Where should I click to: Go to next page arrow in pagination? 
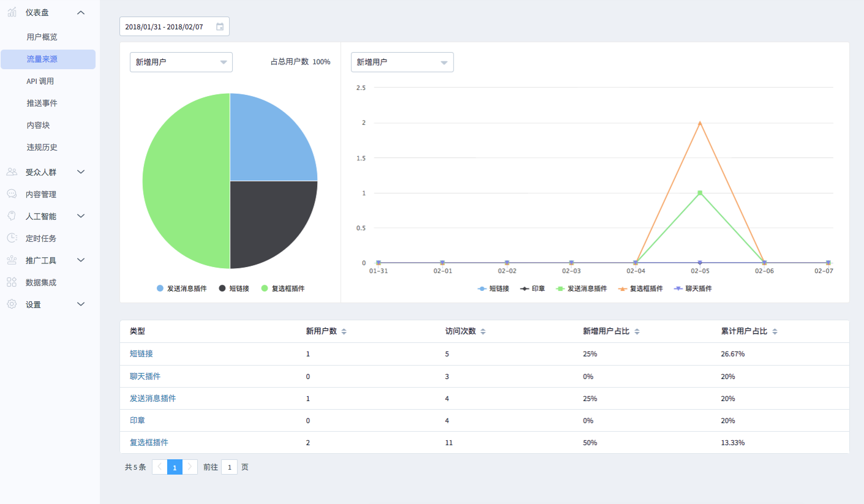(x=190, y=467)
